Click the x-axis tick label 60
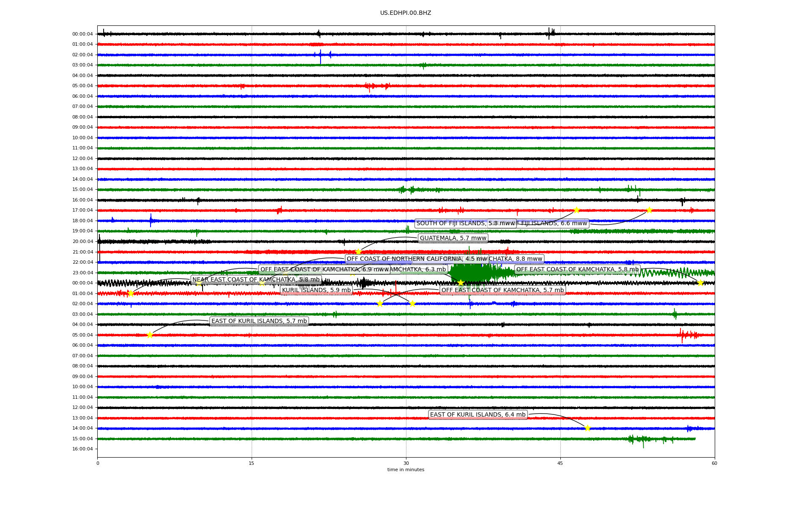Viewport: 812px width, 508px height. pos(714,463)
